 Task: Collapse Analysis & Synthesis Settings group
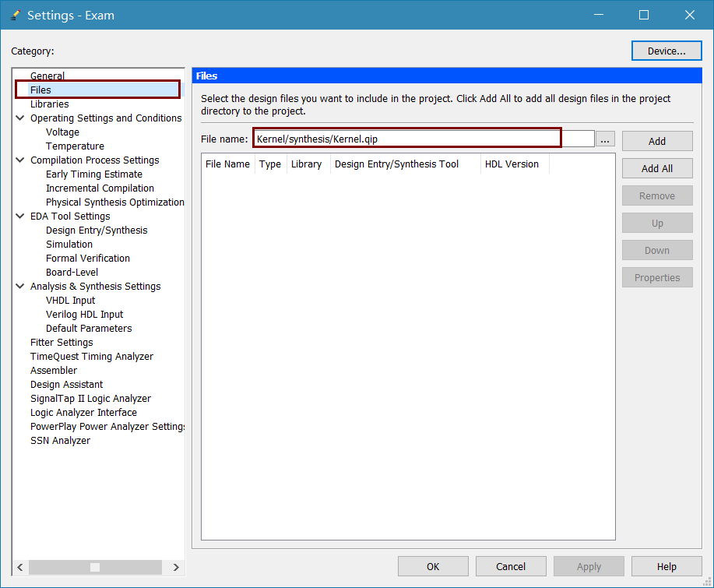coord(20,286)
